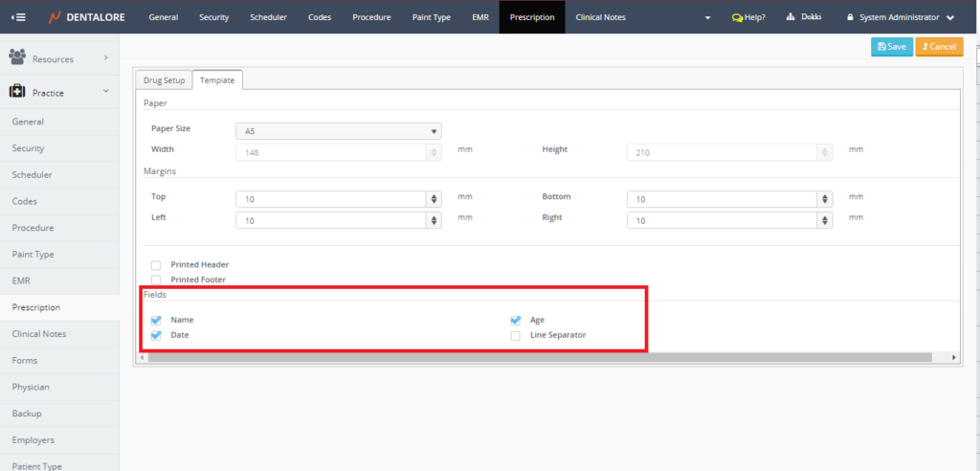Click the Resources people icon
980x471 pixels.
[x=17, y=58]
